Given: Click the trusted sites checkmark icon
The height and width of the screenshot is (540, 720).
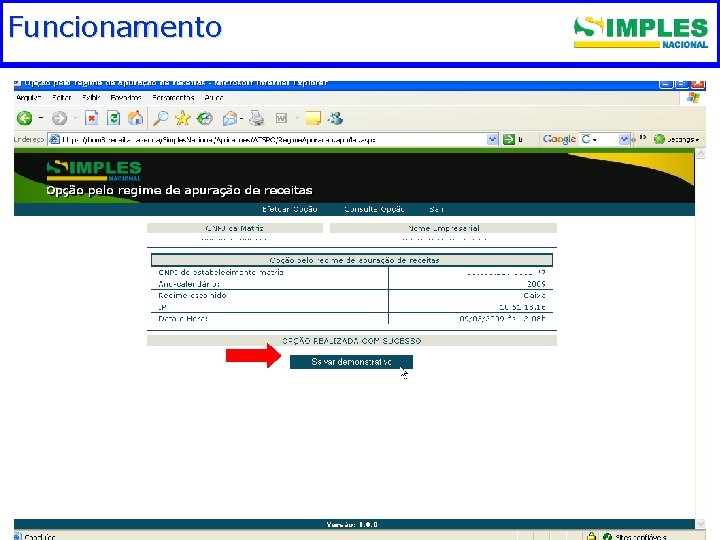Looking at the screenshot, I should 607,536.
